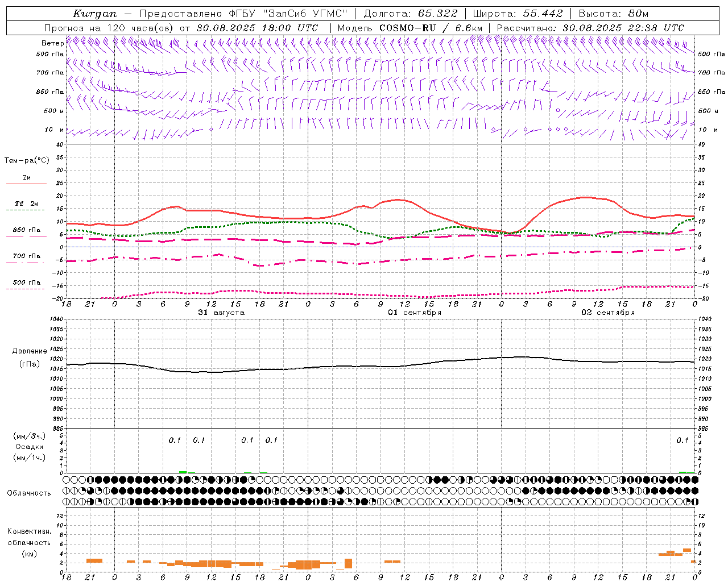Click the "(мм/3ч.)" precipitation unit label
Screen dimensions: 728x582
30,436
